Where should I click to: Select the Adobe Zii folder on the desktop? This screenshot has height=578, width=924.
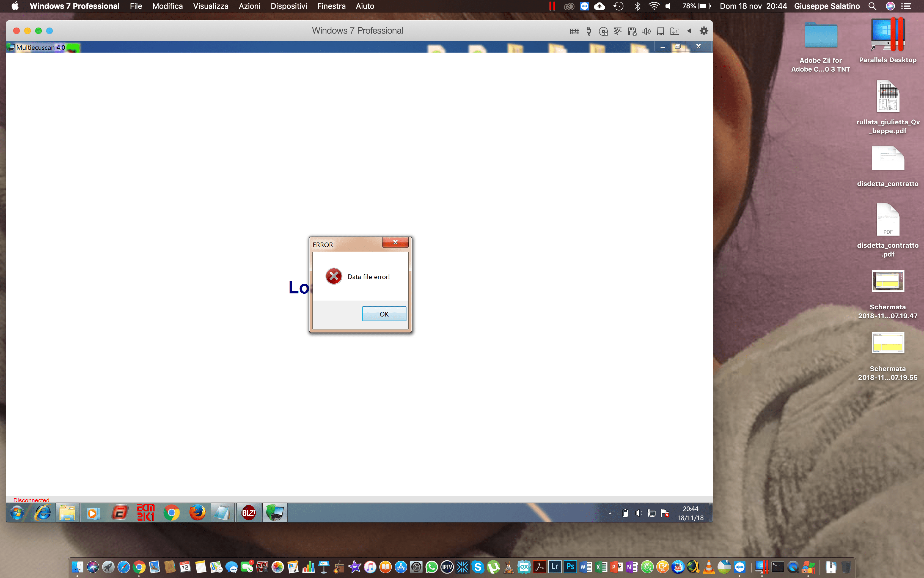821,47
